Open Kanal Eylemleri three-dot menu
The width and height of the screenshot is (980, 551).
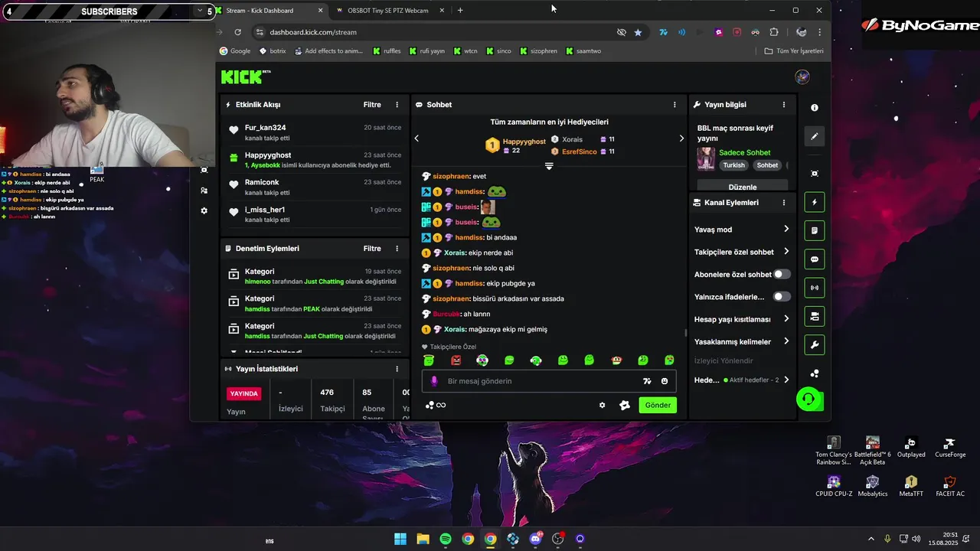point(783,203)
